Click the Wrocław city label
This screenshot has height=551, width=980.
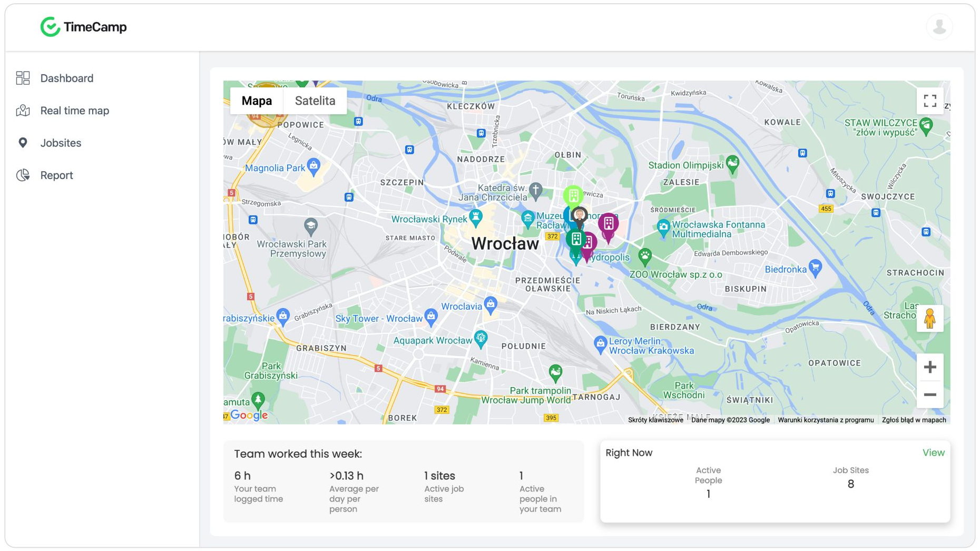click(505, 243)
